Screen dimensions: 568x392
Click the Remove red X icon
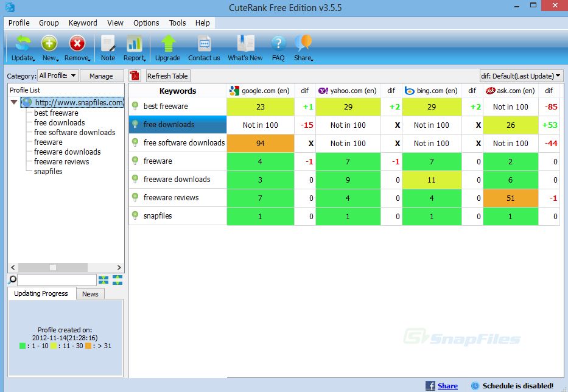click(x=77, y=43)
